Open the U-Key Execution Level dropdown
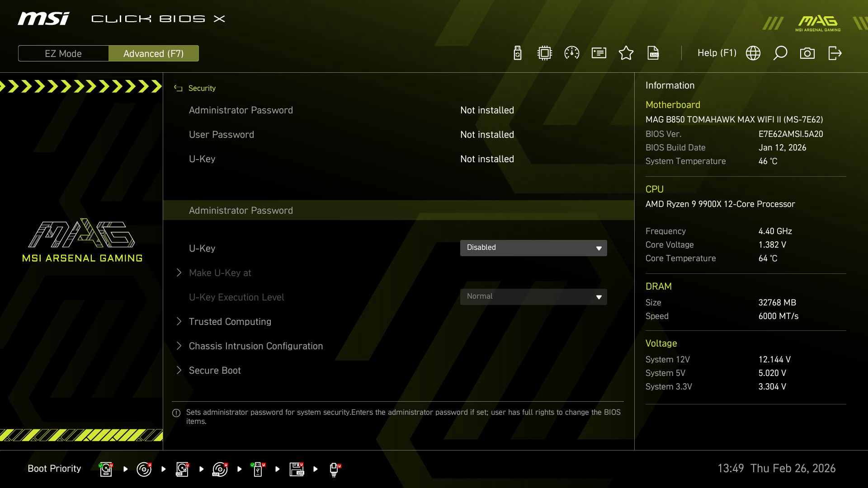Image resolution: width=868 pixels, height=488 pixels. tap(533, 296)
